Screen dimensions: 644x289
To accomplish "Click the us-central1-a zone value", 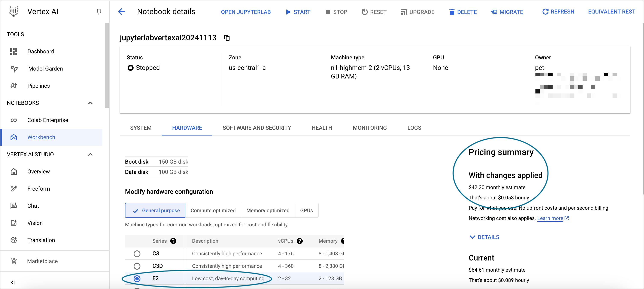I will (x=247, y=68).
